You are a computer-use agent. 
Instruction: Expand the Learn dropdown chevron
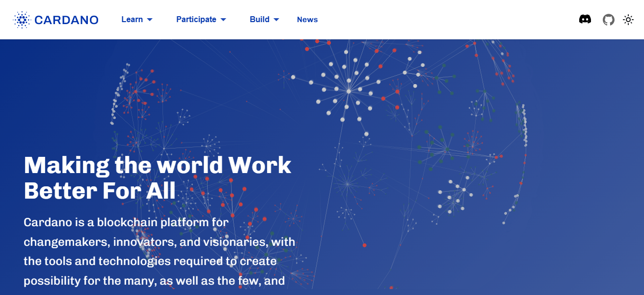point(149,20)
